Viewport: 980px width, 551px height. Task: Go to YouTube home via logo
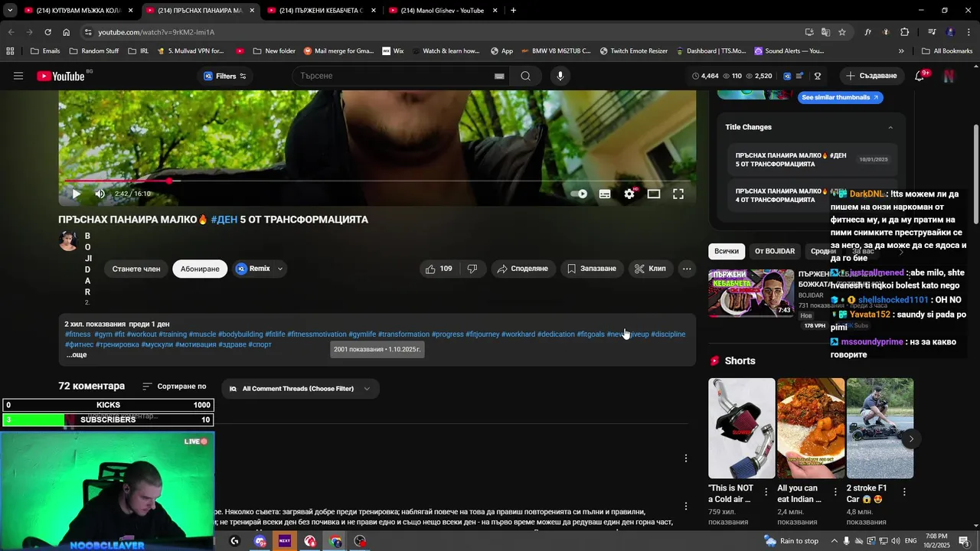tap(60, 76)
